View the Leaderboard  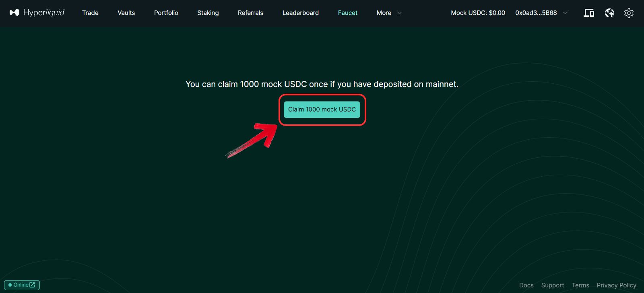(x=301, y=13)
